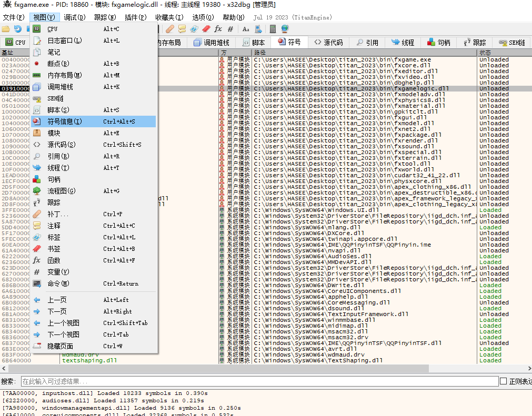This screenshot has width=532, height=416.
Task: Sort by the 路径 column header
Action: 364,53
